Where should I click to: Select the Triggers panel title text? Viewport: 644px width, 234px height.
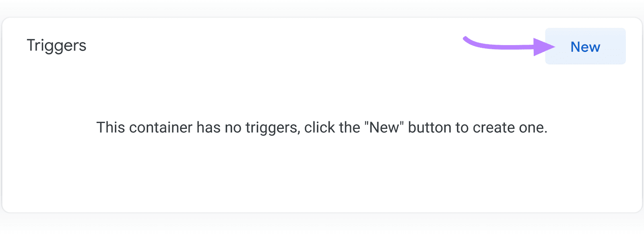[56, 45]
